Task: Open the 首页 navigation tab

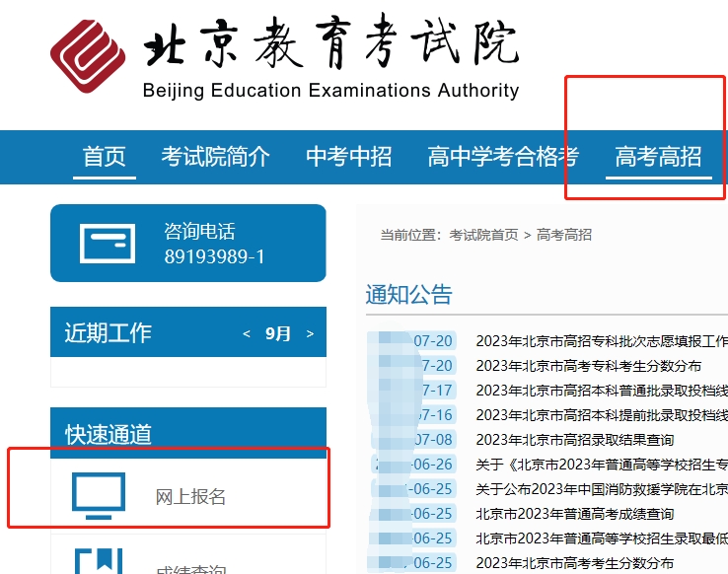Action: (105, 156)
